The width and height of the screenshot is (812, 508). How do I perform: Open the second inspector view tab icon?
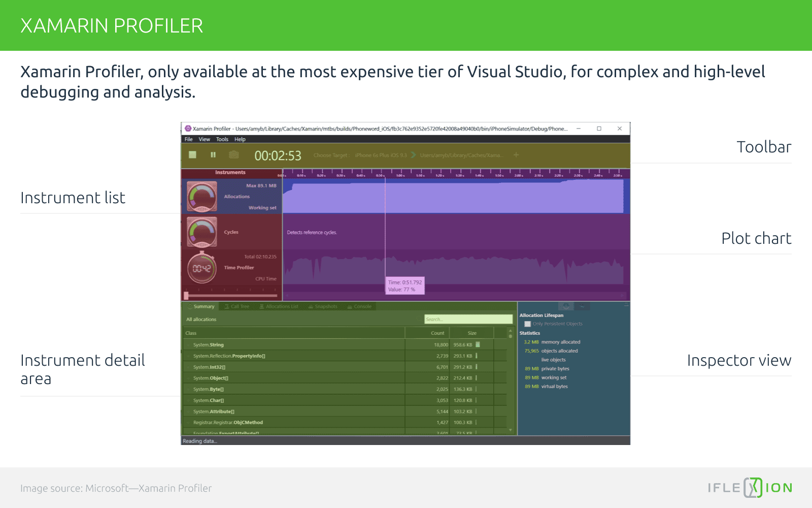click(x=582, y=306)
